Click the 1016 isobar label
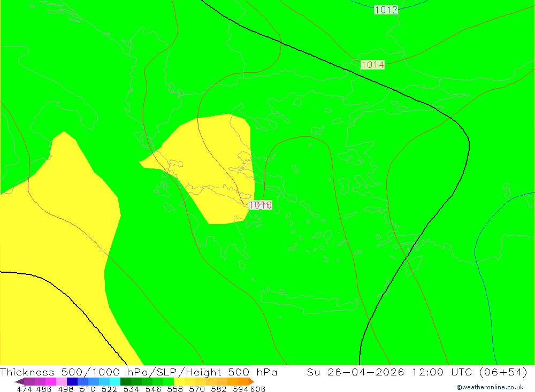The width and height of the screenshot is (535, 392). tap(261, 205)
